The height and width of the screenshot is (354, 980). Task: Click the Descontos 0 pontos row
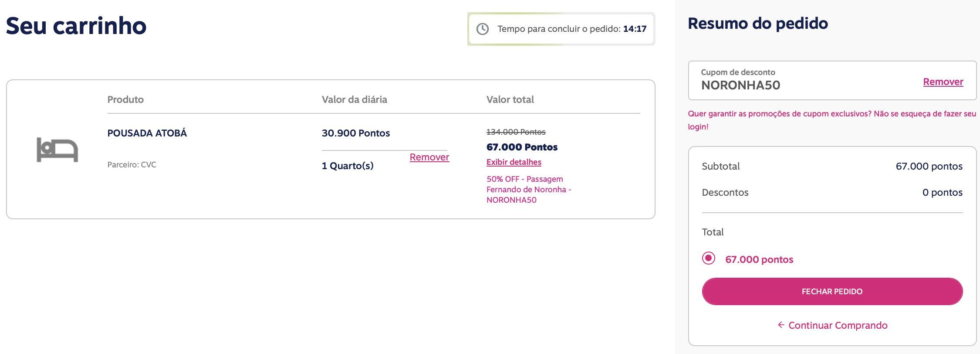coord(832,192)
